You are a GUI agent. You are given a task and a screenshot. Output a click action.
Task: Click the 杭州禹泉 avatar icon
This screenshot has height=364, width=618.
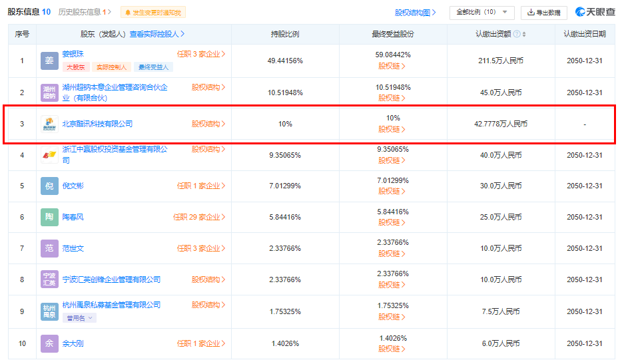tap(49, 311)
